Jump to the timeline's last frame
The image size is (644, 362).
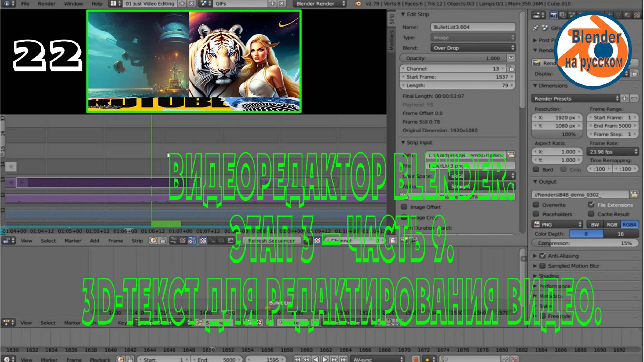[343, 359]
